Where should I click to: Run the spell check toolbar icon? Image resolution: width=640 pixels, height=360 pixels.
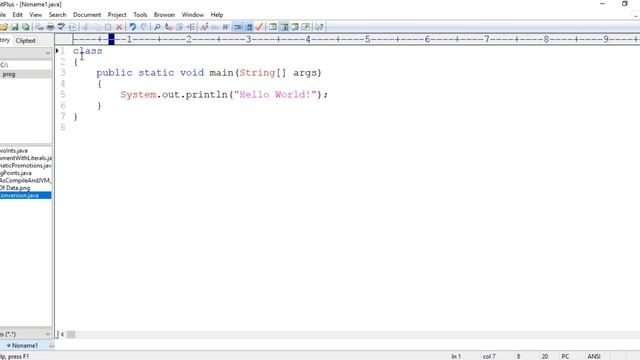pos(61,27)
